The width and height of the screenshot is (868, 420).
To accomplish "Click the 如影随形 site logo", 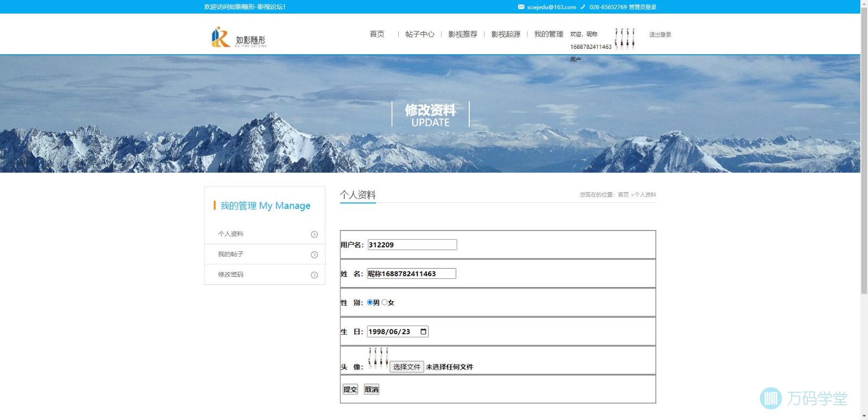I will (239, 37).
